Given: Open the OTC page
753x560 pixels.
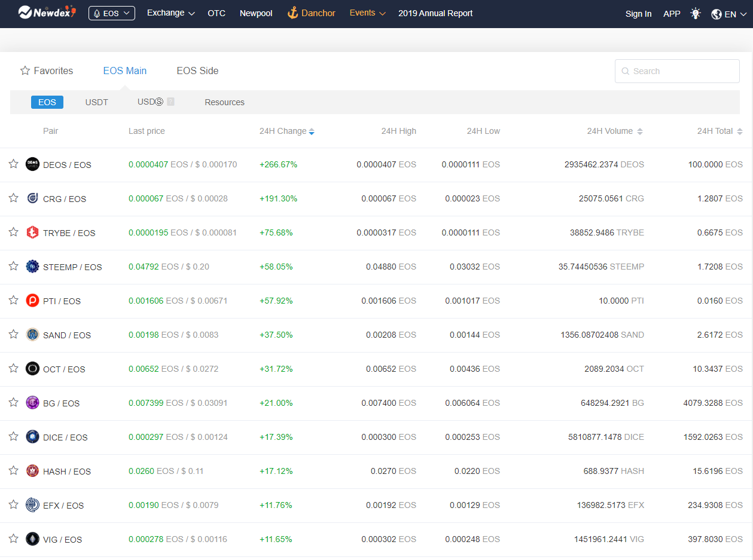Looking at the screenshot, I should [x=217, y=13].
